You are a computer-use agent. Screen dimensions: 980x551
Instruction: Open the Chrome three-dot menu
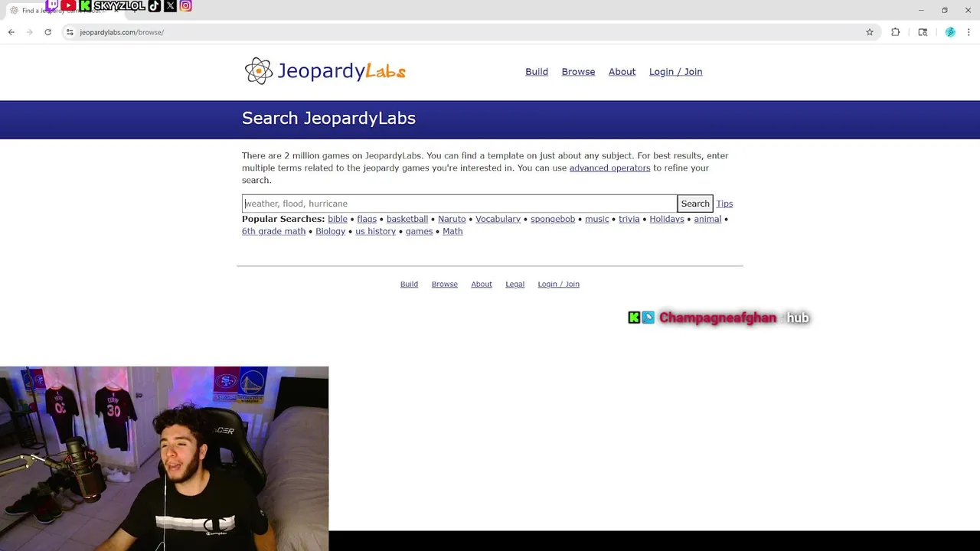tap(969, 32)
